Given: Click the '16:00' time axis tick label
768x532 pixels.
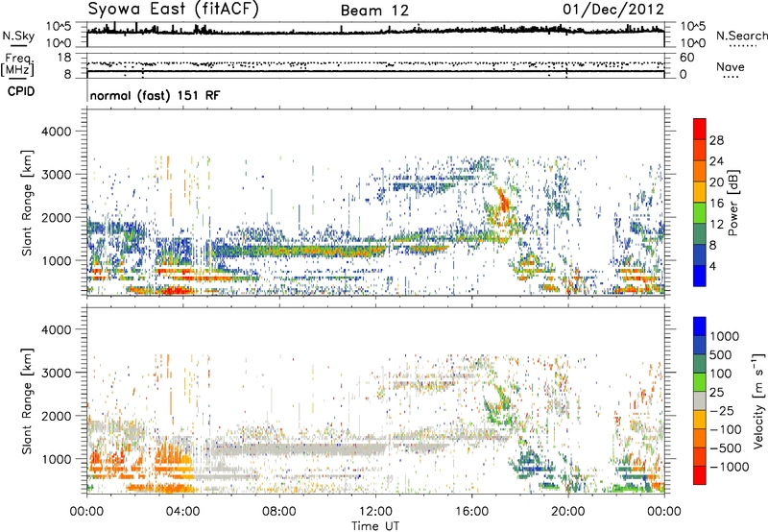Looking at the screenshot, I should point(471,512).
